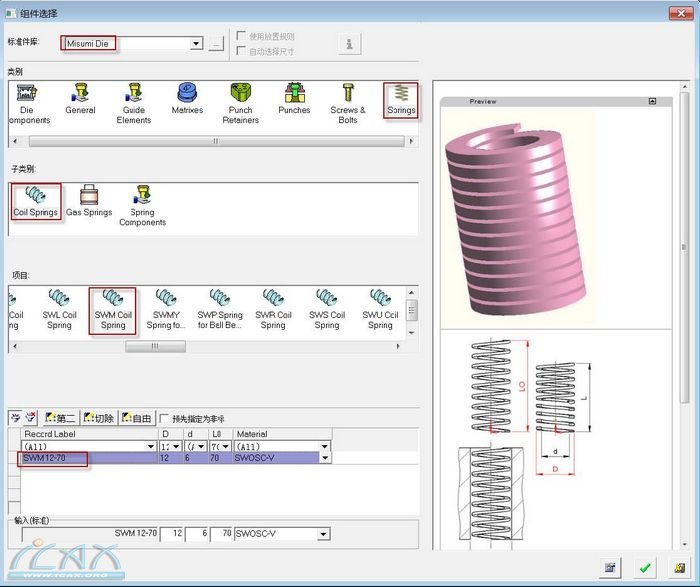Enable the 使用放置规则 checkbox
Image resolution: width=700 pixels, height=587 pixels.
point(241,37)
